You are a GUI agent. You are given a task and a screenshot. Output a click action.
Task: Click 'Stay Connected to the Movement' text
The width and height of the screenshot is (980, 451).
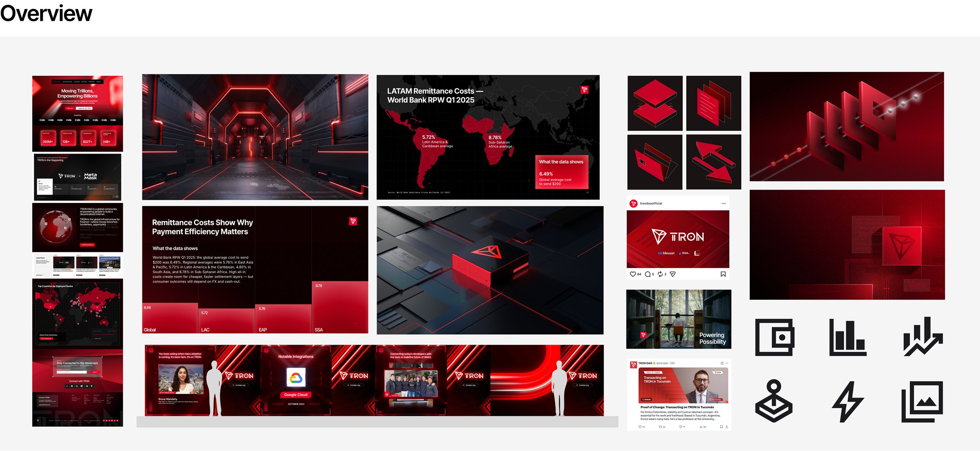[77, 363]
